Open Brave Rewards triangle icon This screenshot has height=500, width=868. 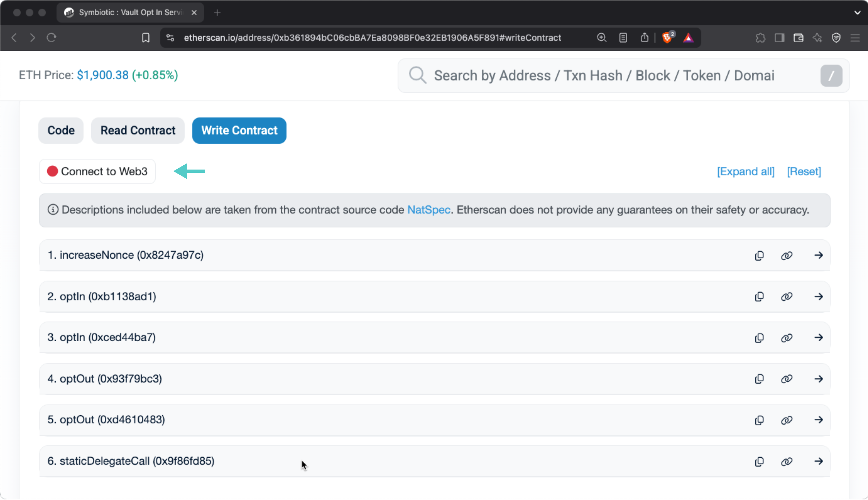(x=688, y=38)
